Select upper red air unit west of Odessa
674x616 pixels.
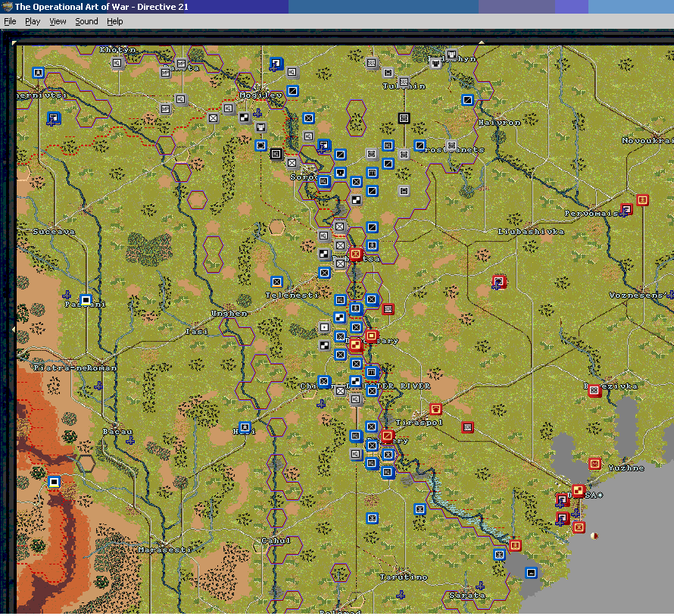pyautogui.click(x=562, y=499)
